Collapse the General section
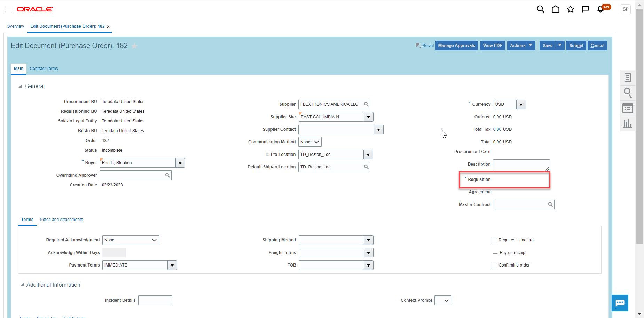Screen dimensions: 644x318 pyautogui.click(x=21, y=86)
